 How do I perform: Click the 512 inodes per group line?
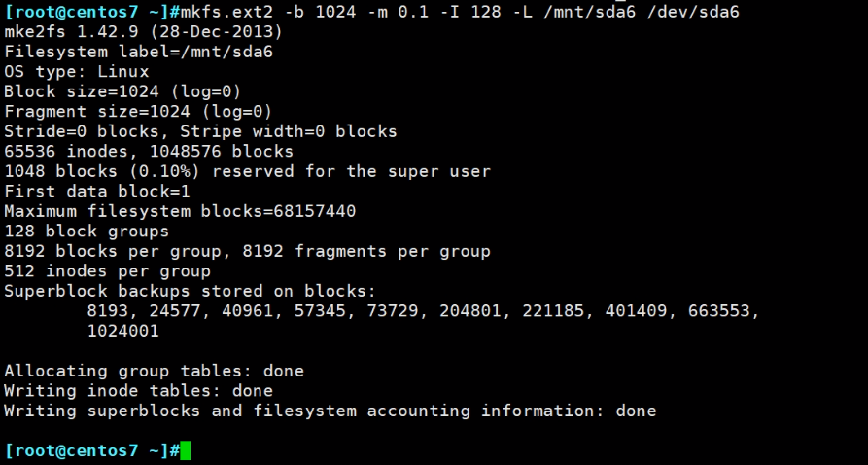tap(107, 271)
